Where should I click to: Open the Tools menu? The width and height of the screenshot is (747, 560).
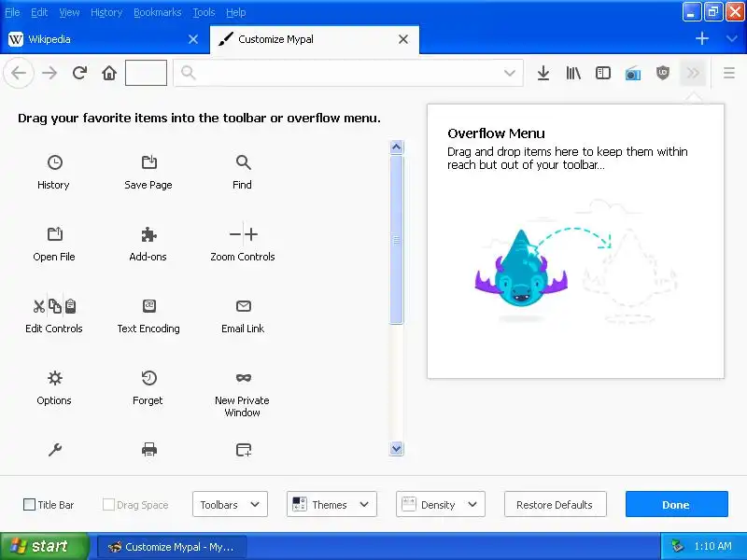pos(204,12)
